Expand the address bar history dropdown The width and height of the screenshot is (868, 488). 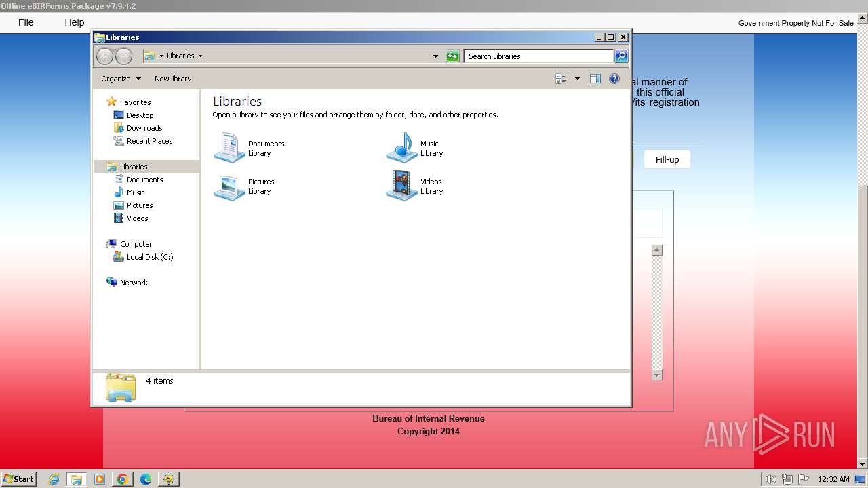435,56
